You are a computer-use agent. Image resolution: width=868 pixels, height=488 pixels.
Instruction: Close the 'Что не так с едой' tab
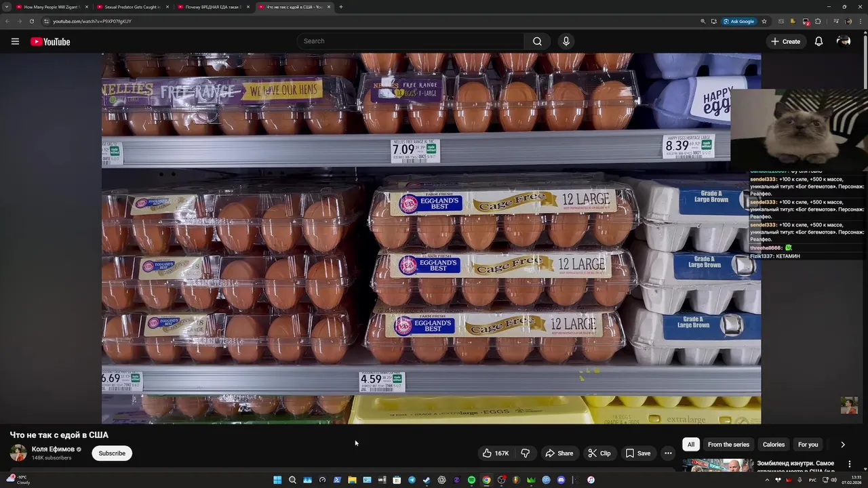329,7
